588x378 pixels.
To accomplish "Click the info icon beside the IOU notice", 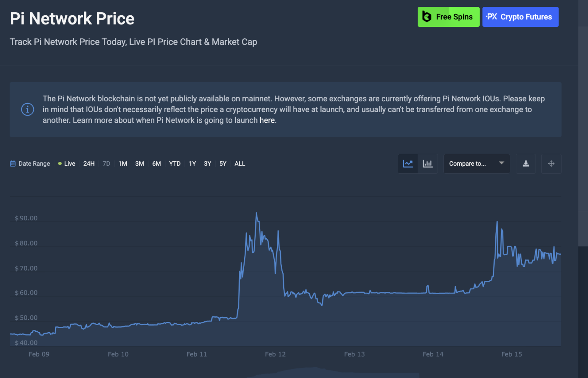I will click(27, 109).
